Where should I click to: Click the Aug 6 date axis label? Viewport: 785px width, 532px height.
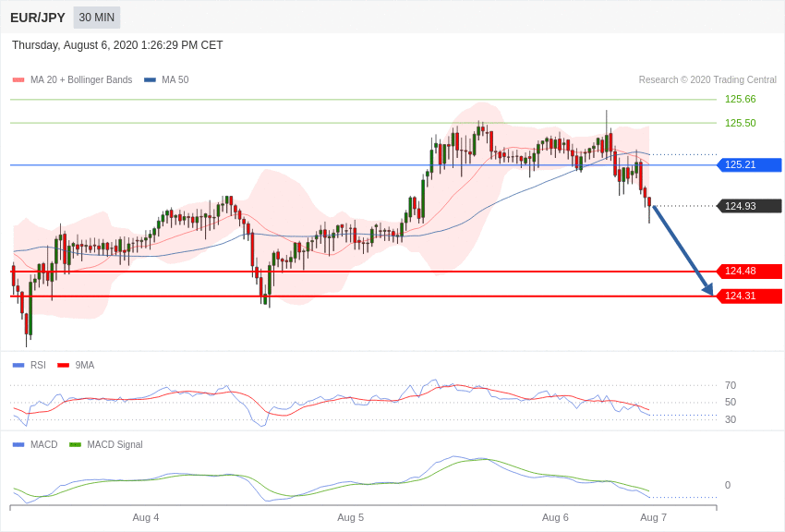pos(555,517)
